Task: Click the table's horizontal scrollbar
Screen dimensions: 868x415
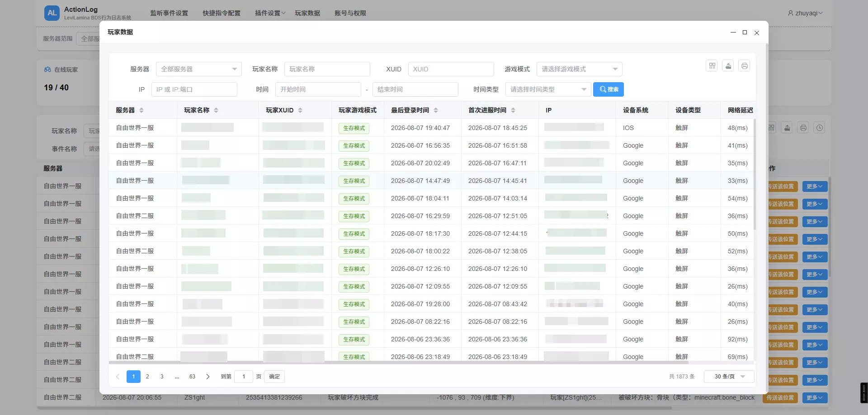Action: point(398,363)
